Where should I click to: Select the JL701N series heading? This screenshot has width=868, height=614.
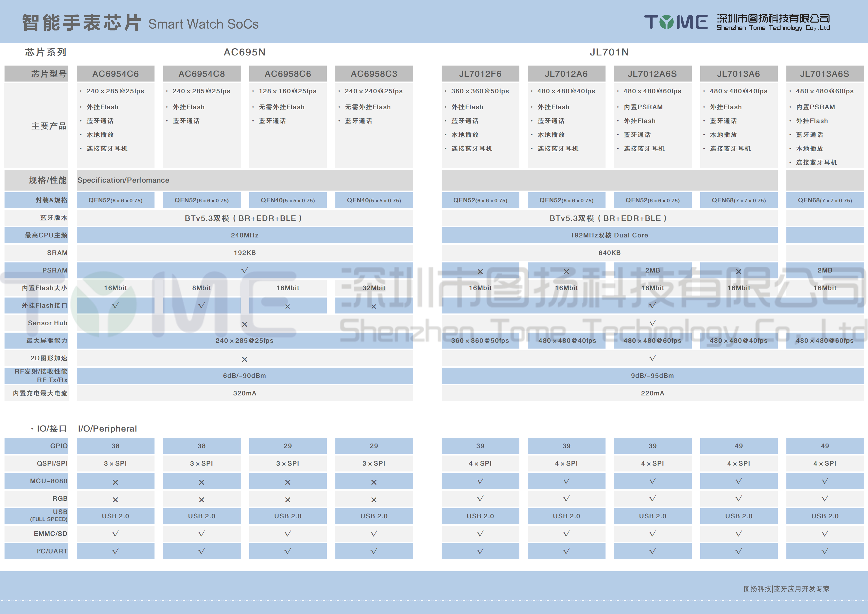(x=609, y=52)
